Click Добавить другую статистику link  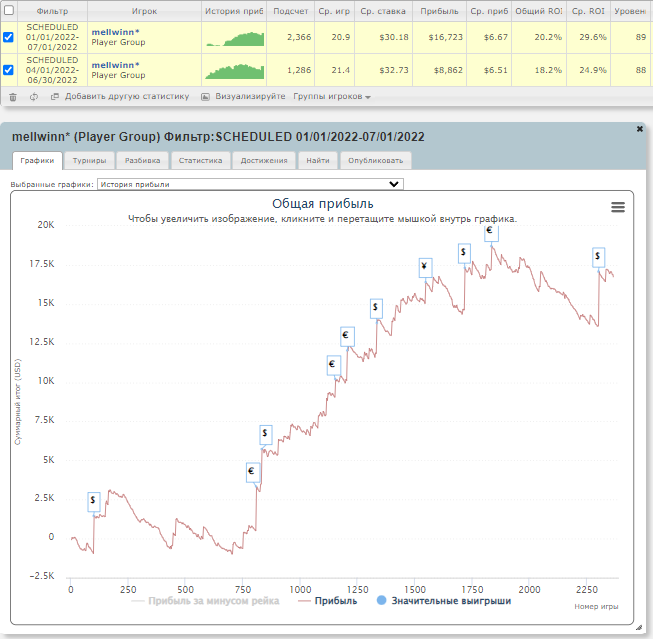(x=127, y=97)
